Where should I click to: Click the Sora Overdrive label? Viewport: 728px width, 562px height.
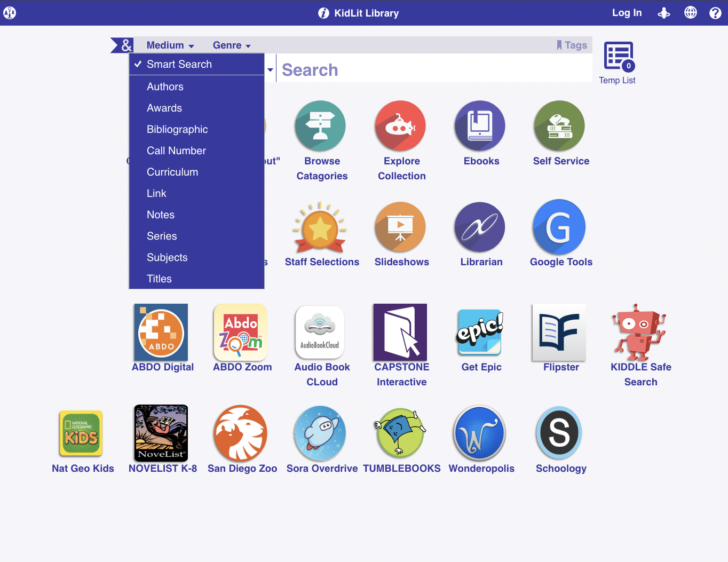tap(322, 469)
